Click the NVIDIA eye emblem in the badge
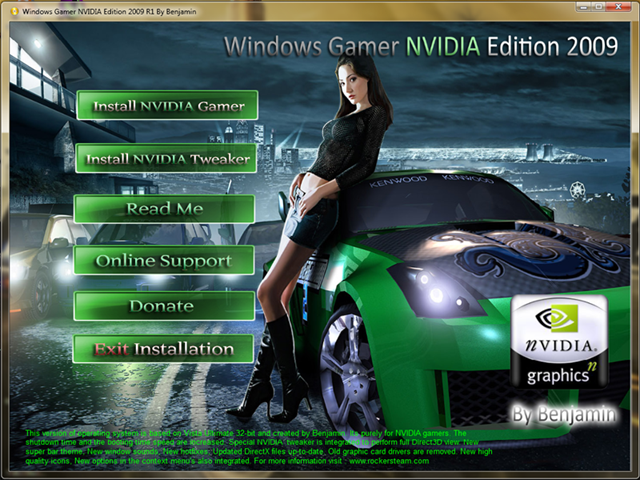The image size is (640, 480). pos(556,319)
